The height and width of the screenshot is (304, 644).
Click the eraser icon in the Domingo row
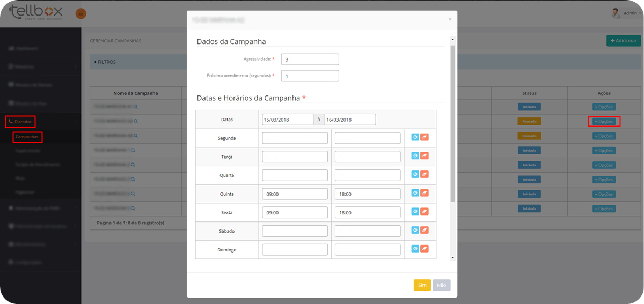425,249
